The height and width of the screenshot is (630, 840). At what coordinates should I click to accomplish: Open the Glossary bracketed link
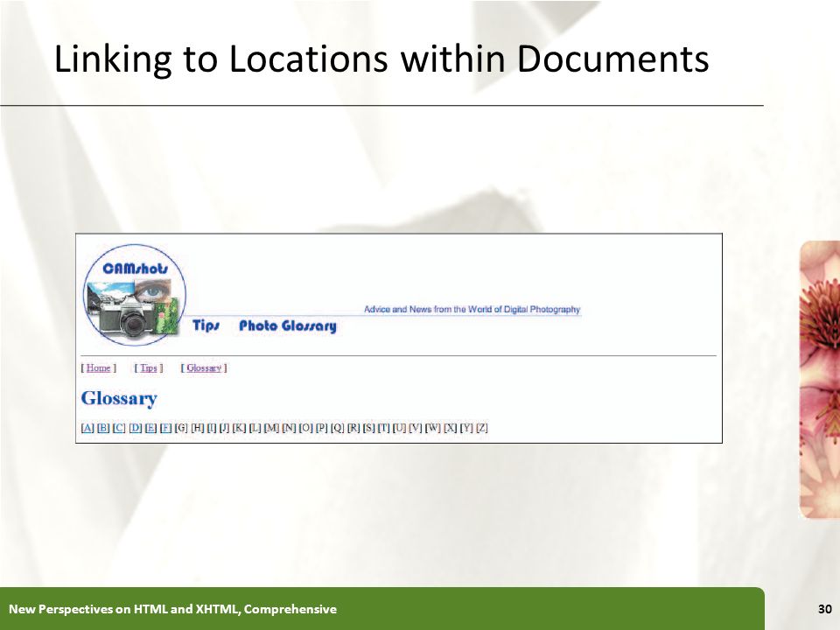pos(204,368)
